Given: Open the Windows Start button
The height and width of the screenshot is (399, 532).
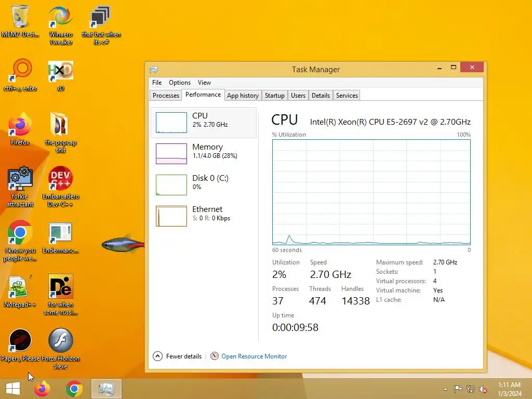Looking at the screenshot, I should tap(13, 389).
